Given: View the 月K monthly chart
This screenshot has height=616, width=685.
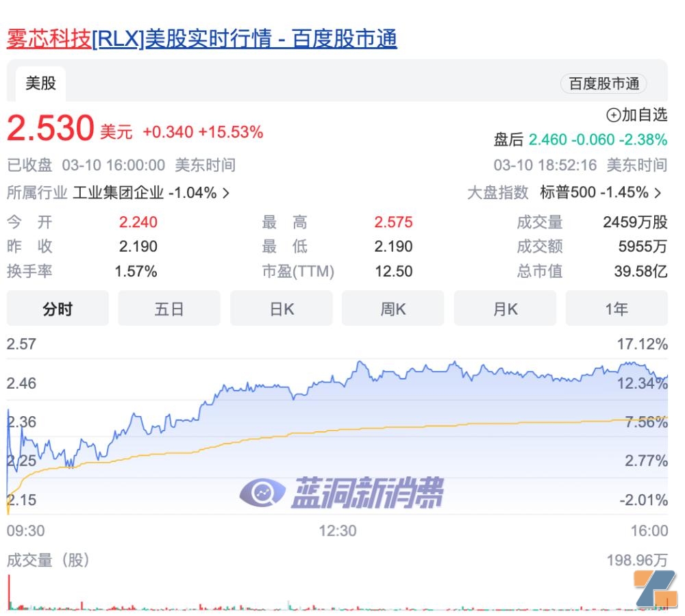Looking at the screenshot, I should pyautogui.click(x=505, y=309).
